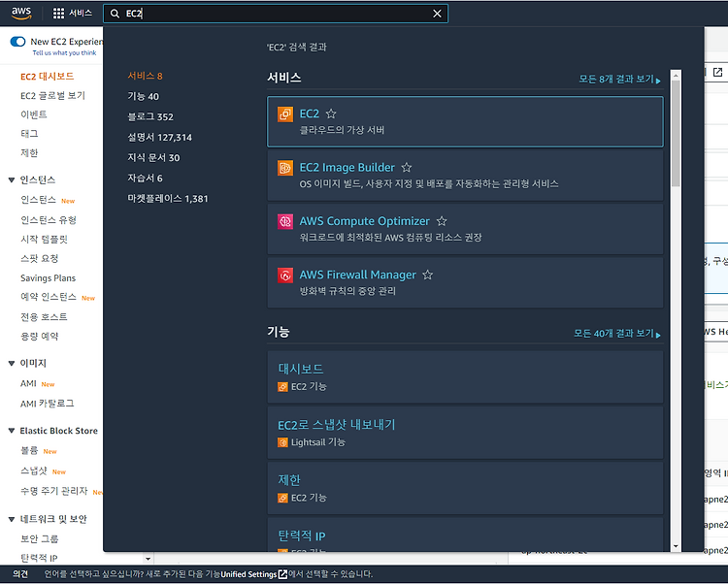The height and width of the screenshot is (584, 728).
Task: Click the AWS Firewall Manager icon
Action: pos(285,276)
